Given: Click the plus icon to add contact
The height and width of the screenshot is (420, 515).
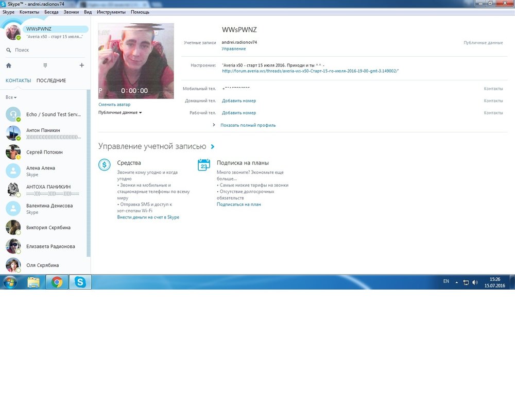Looking at the screenshot, I should 81,65.
